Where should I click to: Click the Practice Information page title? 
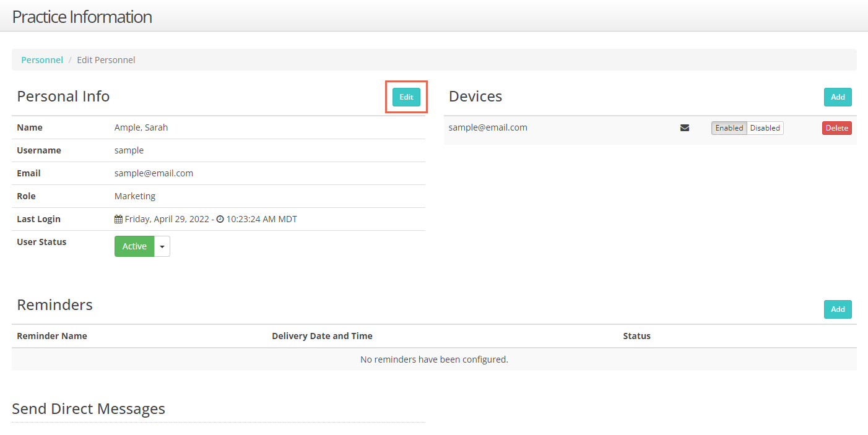coord(82,17)
